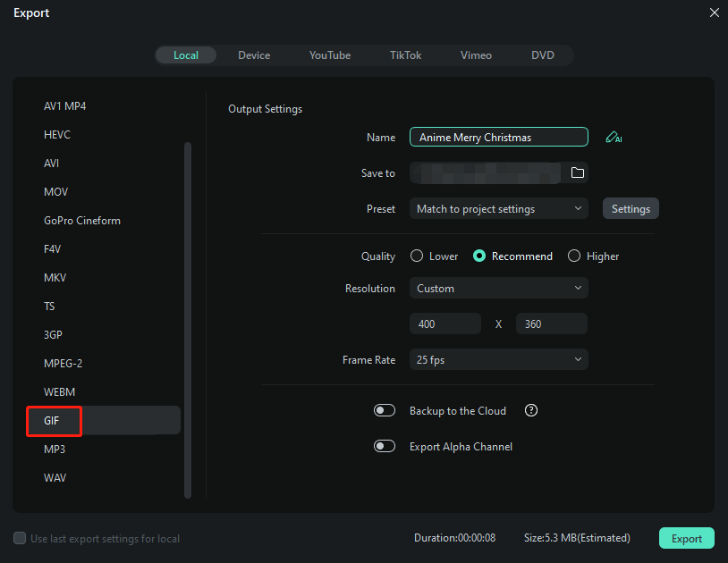Open preset Settings button
The height and width of the screenshot is (563, 728).
click(631, 209)
